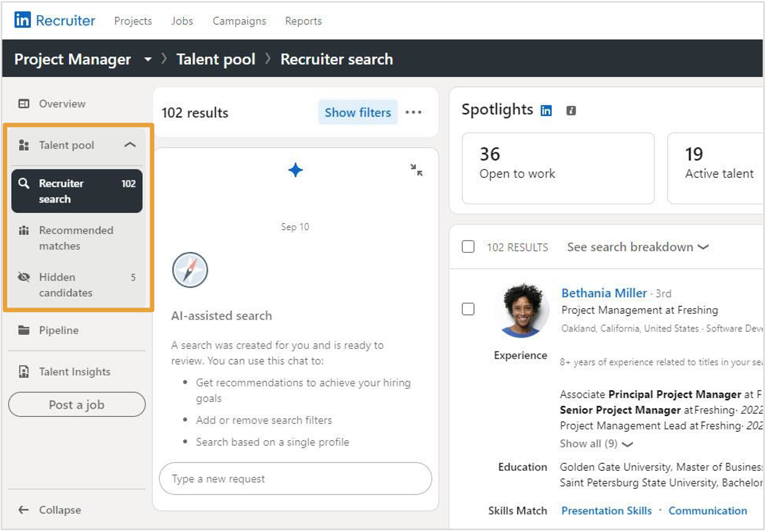Click Bethania Miller's profile photo
The width and height of the screenshot is (768, 532).
tap(522, 310)
